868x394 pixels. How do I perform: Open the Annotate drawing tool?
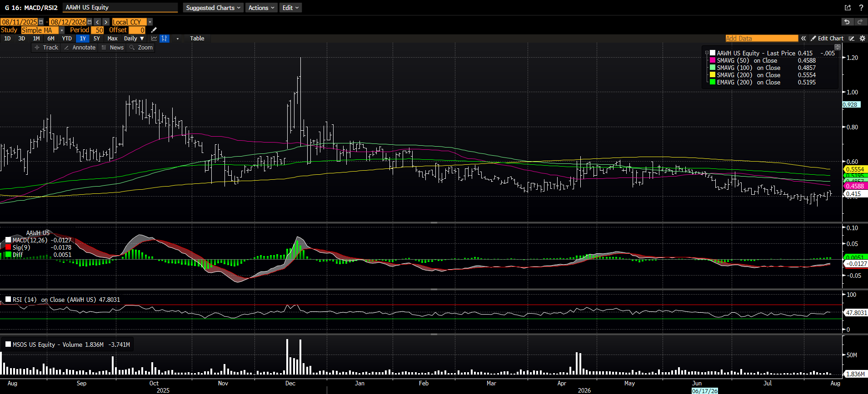pos(80,48)
